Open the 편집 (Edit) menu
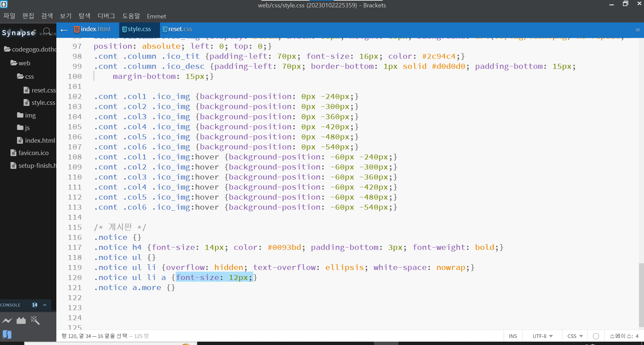This screenshot has height=345, width=644. (28, 16)
